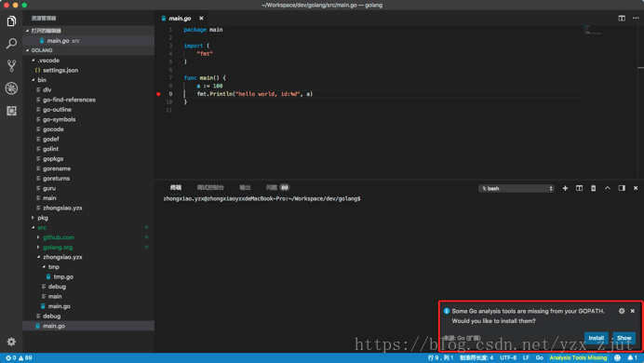Screen dimensions: 644x363
Task: Switch to the Output panel tab
Action: [x=245, y=188]
